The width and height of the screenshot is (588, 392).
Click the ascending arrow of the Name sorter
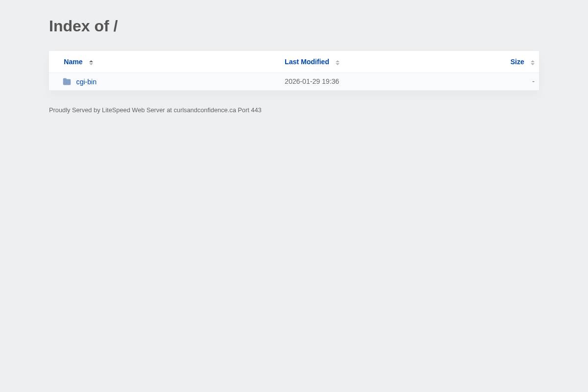click(x=91, y=60)
